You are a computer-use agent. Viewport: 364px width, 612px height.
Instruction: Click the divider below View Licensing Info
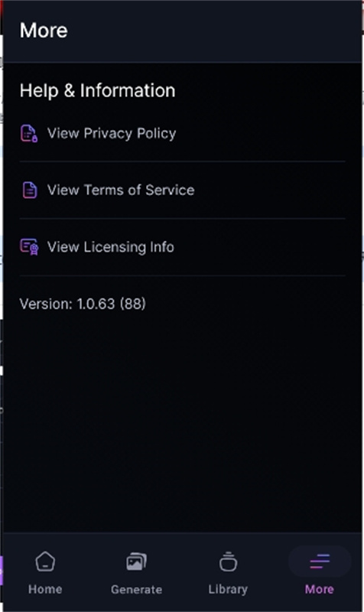pyautogui.click(x=183, y=275)
